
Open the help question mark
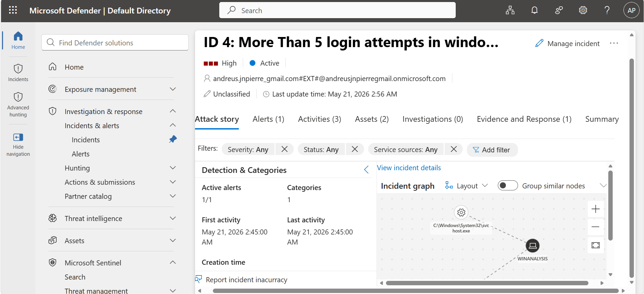607,10
